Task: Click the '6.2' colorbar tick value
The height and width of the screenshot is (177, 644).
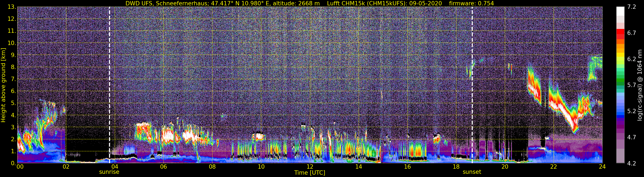Action: (x=632, y=59)
